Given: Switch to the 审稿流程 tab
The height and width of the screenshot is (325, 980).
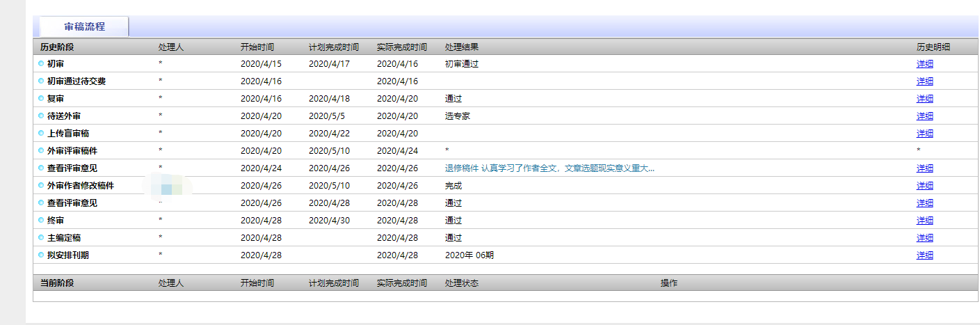Looking at the screenshot, I should tap(84, 26).
